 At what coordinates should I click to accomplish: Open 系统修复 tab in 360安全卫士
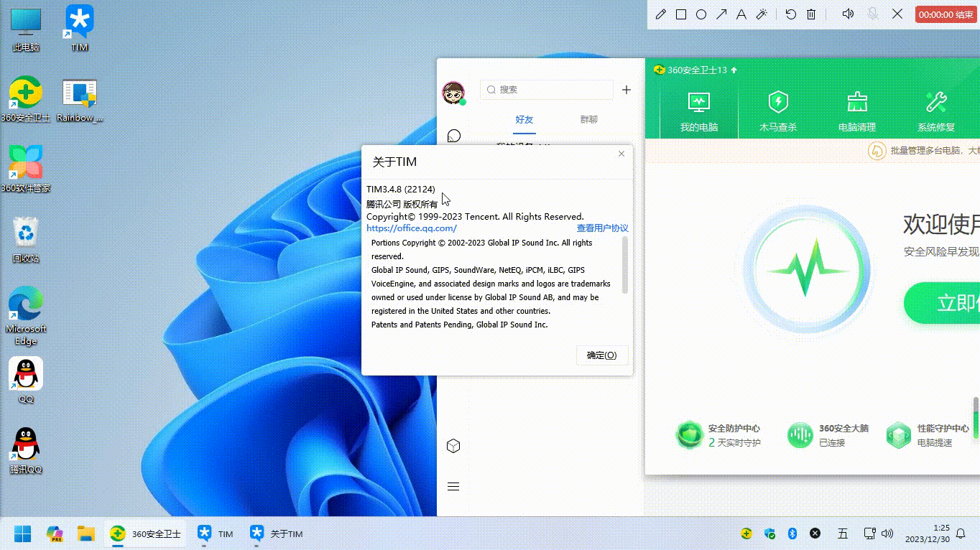pyautogui.click(x=936, y=111)
